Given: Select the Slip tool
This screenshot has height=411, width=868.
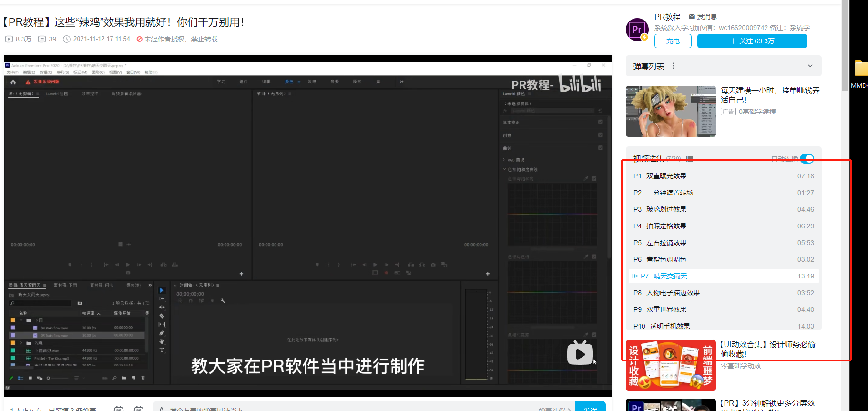Looking at the screenshot, I should point(162,325).
